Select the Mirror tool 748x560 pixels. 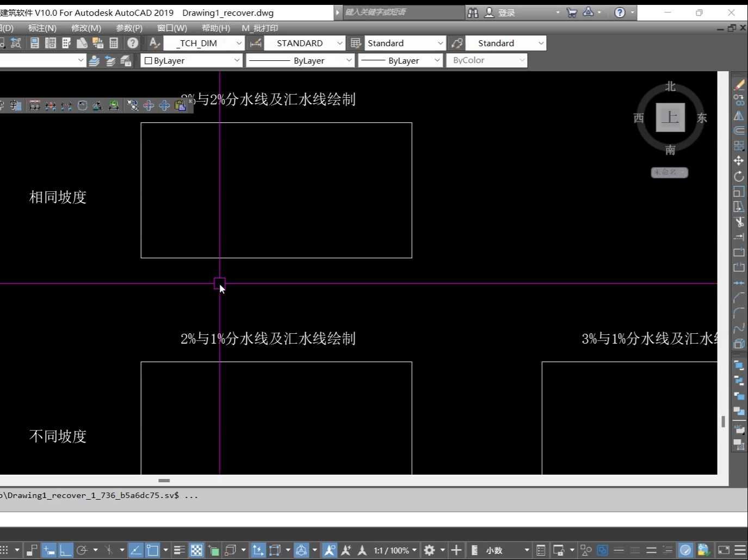[739, 116]
